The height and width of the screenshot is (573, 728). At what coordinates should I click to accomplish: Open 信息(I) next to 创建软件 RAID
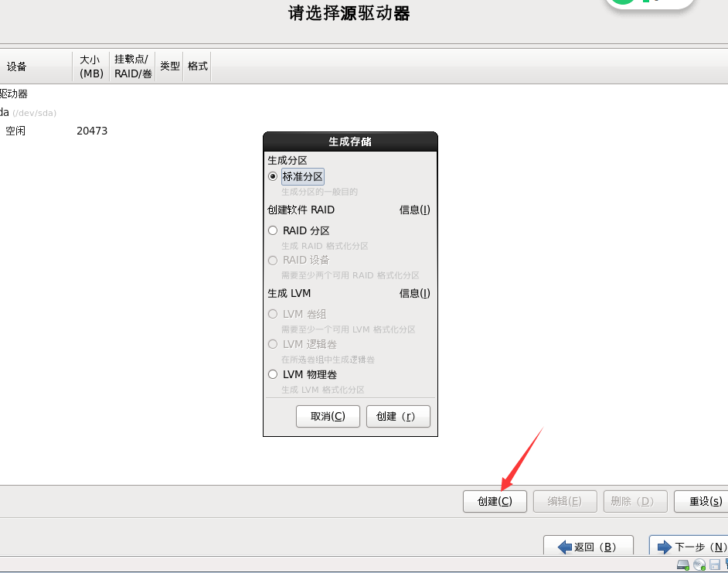414,210
